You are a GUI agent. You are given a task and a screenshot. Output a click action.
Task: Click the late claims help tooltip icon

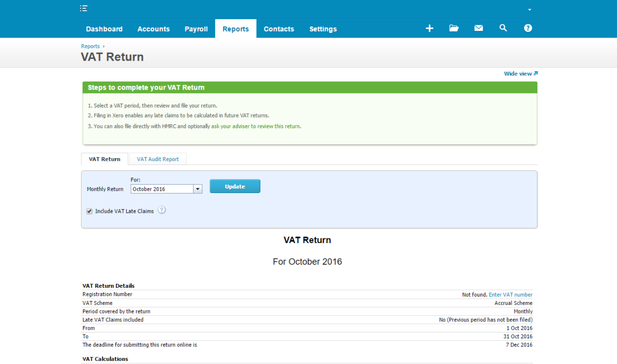point(162,210)
